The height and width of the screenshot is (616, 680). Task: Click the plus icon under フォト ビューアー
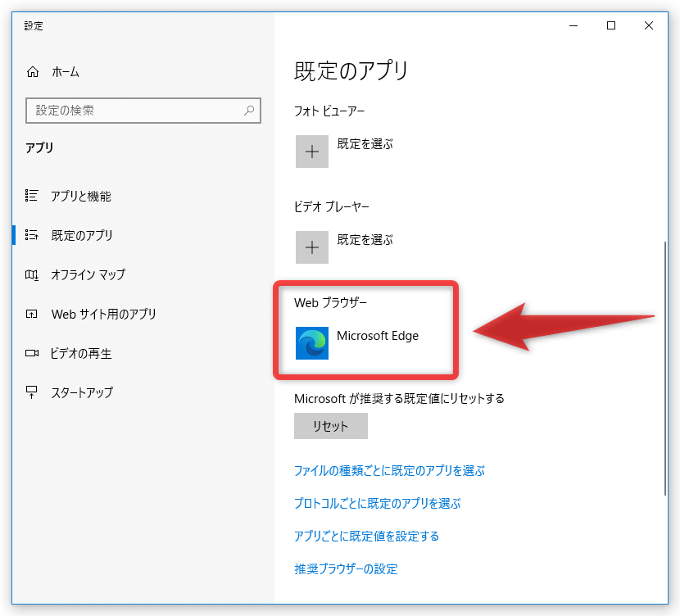(312, 152)
